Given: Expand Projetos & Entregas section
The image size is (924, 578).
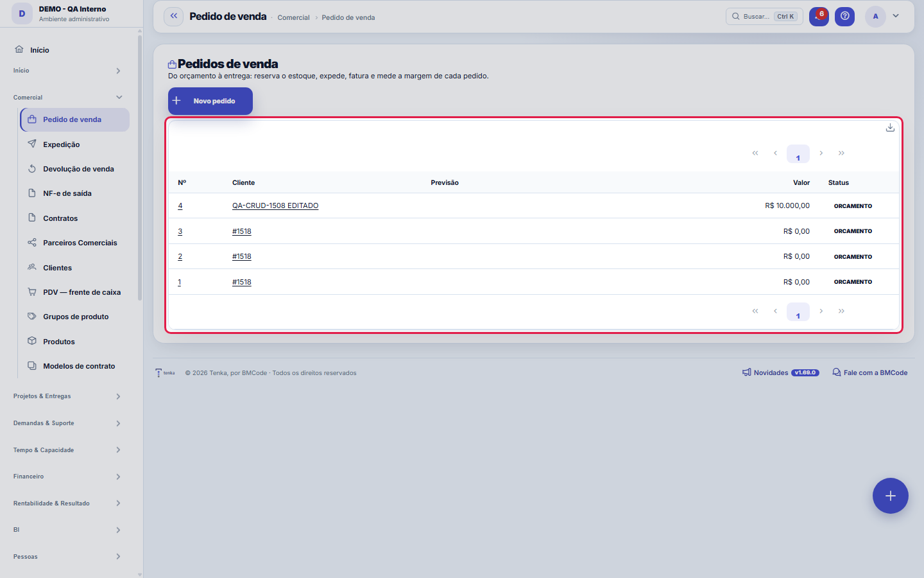Looking at the screenshot, I should point(67,396).
